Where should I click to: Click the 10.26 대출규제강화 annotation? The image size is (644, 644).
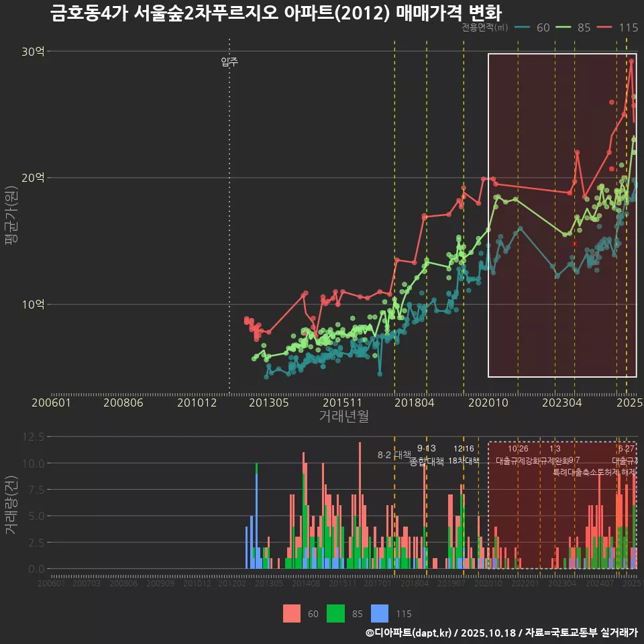(x=518, y=455)
